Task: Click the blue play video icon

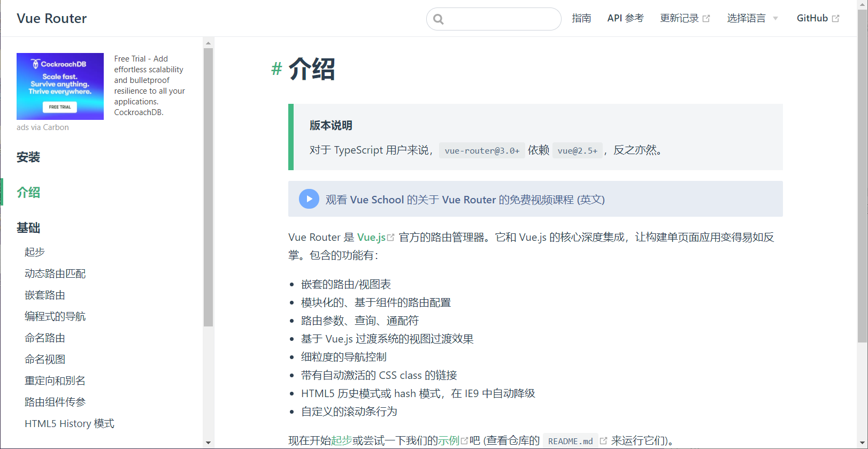Action: (x=309, y=199)
